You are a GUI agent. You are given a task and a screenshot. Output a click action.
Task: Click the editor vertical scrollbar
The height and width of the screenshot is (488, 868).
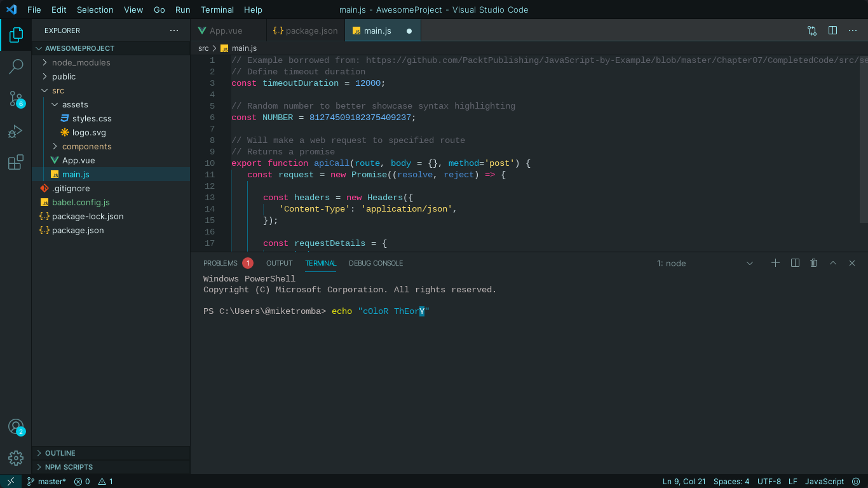pos(864,139)
